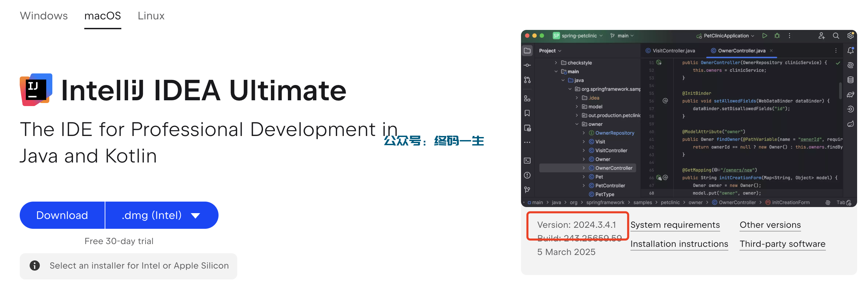Click the AI status spiral icon in status bar
Image resolution: width=868 pixels, height=291 pixels.
[828, 203]
